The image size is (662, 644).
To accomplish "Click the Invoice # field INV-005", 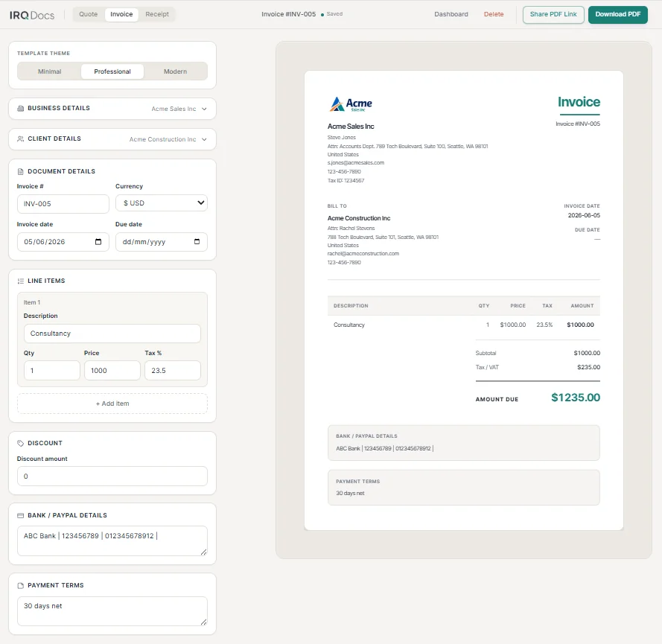I will coord(63,204).
